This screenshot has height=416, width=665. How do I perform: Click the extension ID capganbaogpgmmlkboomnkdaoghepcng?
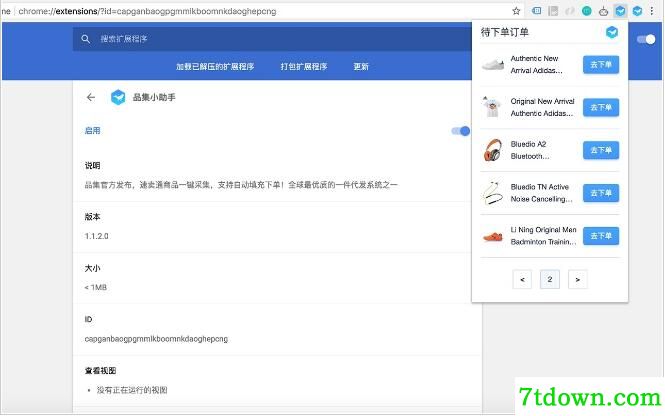tap(156, 339)
